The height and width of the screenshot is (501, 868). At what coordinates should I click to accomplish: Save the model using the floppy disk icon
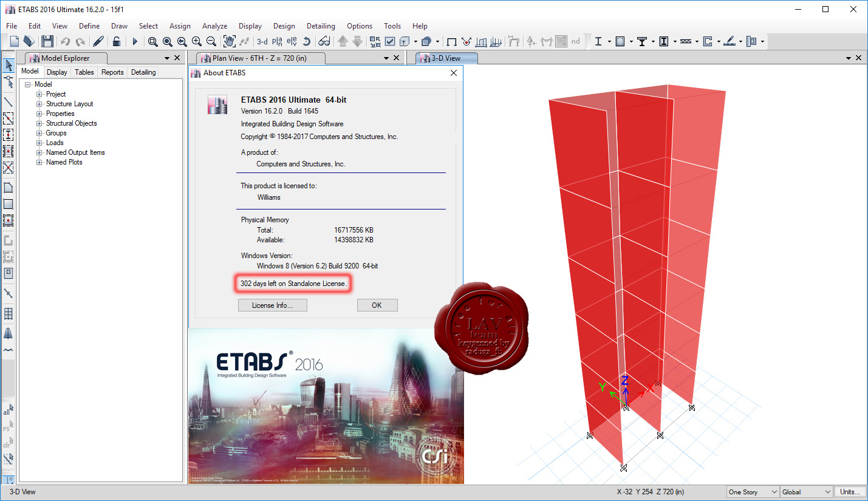[x=47, y=41]
